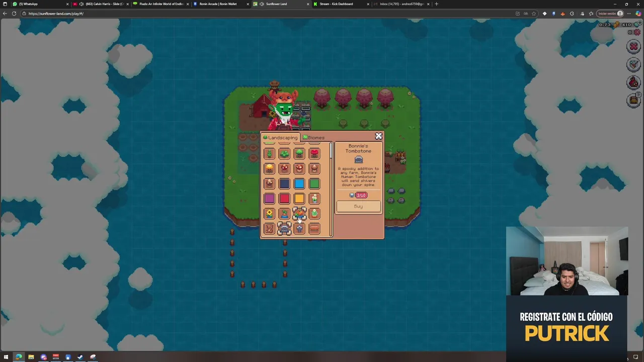Close the landscaping shop panel
The width and height of the screenshot is (644, 362).
[x=378, y=136]
